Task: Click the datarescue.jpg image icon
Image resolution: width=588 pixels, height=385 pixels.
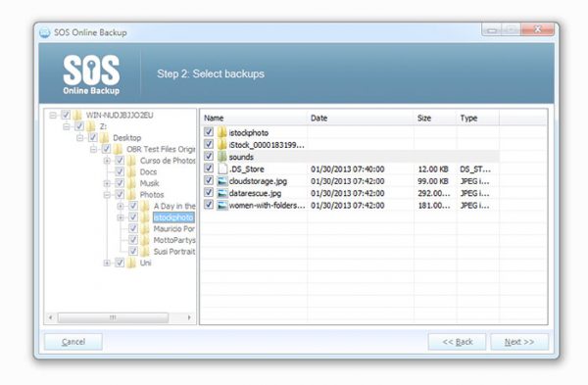Action: [222, 193]
